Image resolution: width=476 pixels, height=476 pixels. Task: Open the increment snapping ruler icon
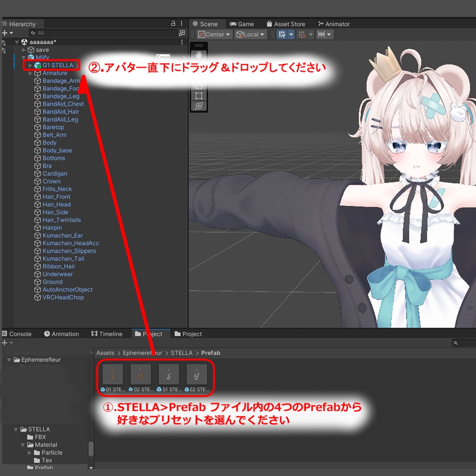pos(321,34)
